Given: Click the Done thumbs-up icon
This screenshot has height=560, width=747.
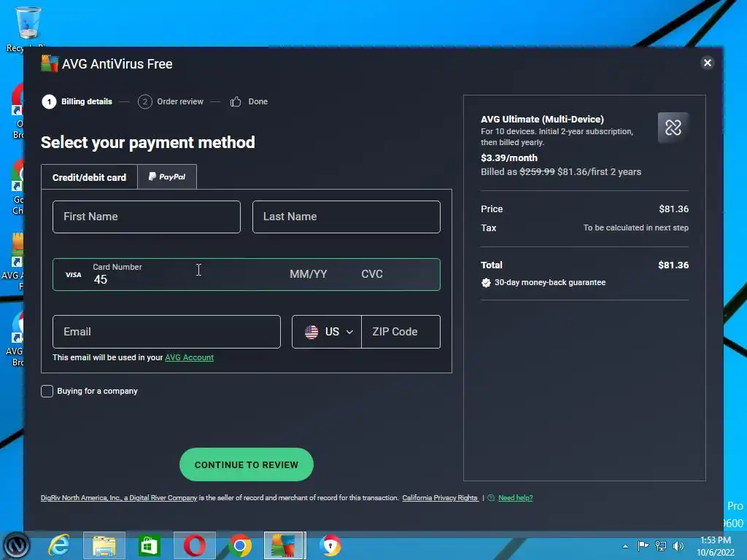Looking at the screenshot, I should pos(236,101).
